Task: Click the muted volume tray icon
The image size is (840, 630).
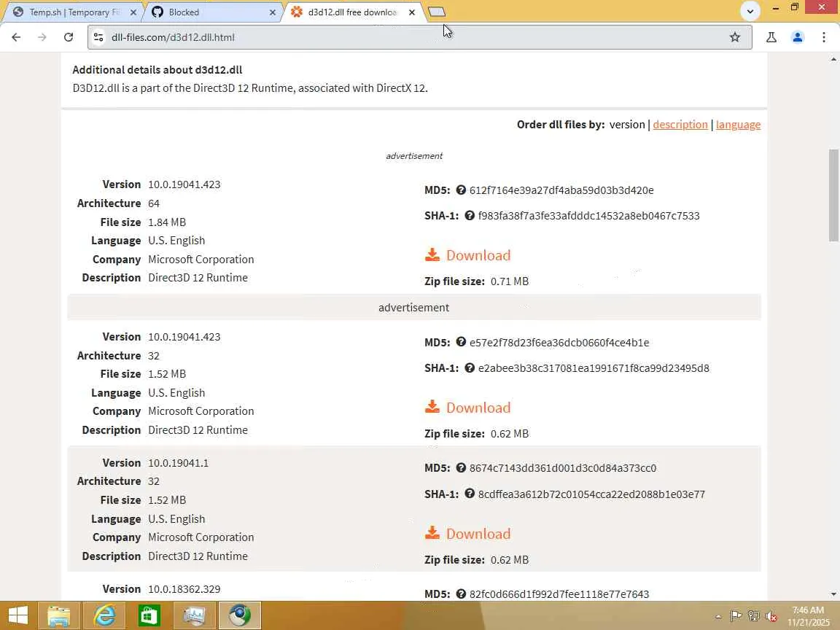Action: [x=771, y=616]
